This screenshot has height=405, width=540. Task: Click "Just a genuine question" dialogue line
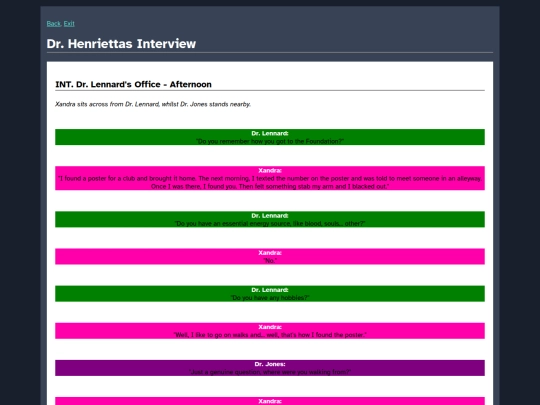pos(270,372)
